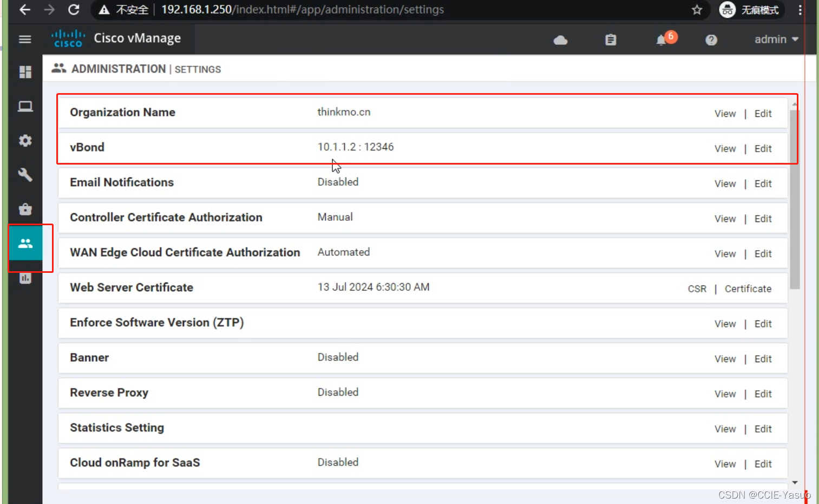
Task: View Enforce Software Version (ZTP)
Action: click(x=725, y=324)
